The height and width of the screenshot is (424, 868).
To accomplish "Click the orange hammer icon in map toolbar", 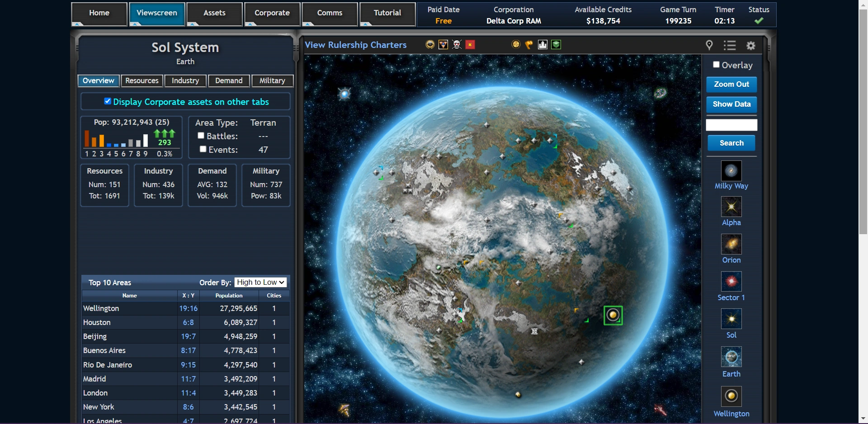I will click(529, 44).
